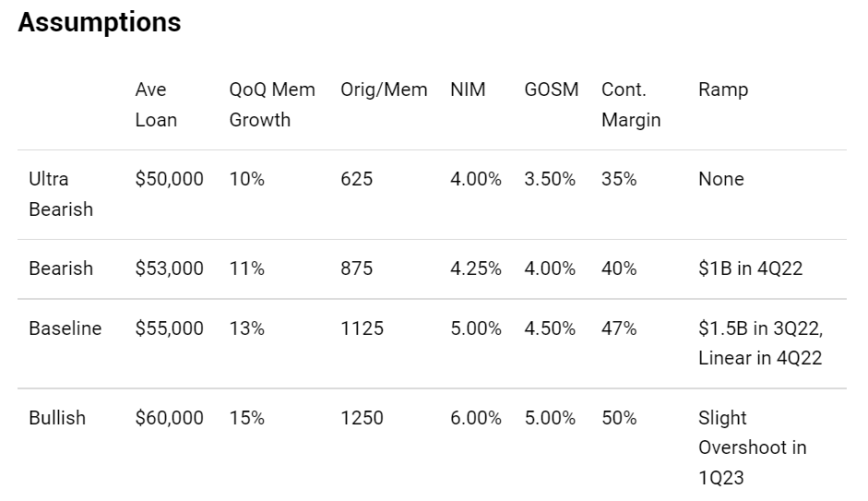Select the Orig/Mem column header

point(384,89)
